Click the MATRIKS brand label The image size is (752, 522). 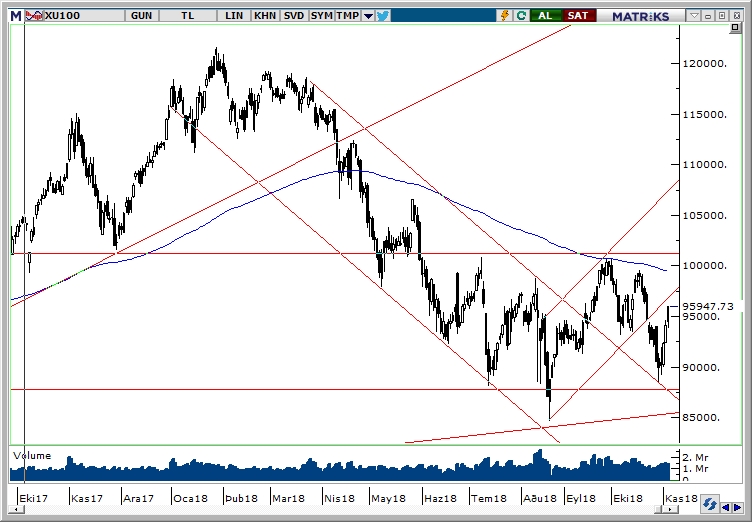[x=641, y=16]
